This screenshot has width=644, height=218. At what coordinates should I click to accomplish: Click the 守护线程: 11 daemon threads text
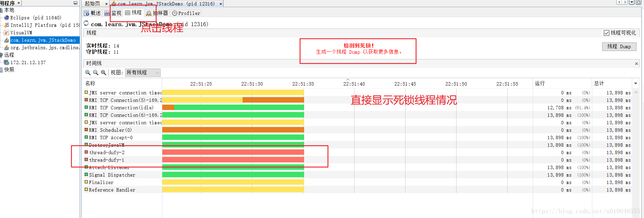click(102, 52)
